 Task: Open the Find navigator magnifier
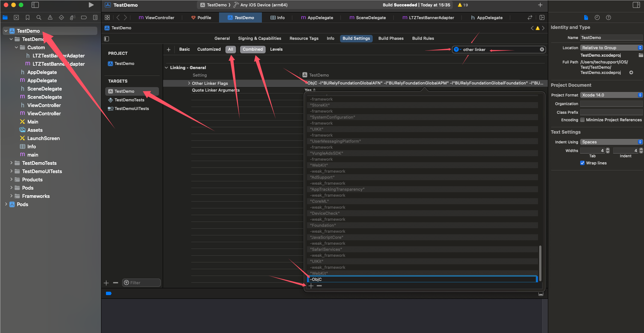point(39,17)
